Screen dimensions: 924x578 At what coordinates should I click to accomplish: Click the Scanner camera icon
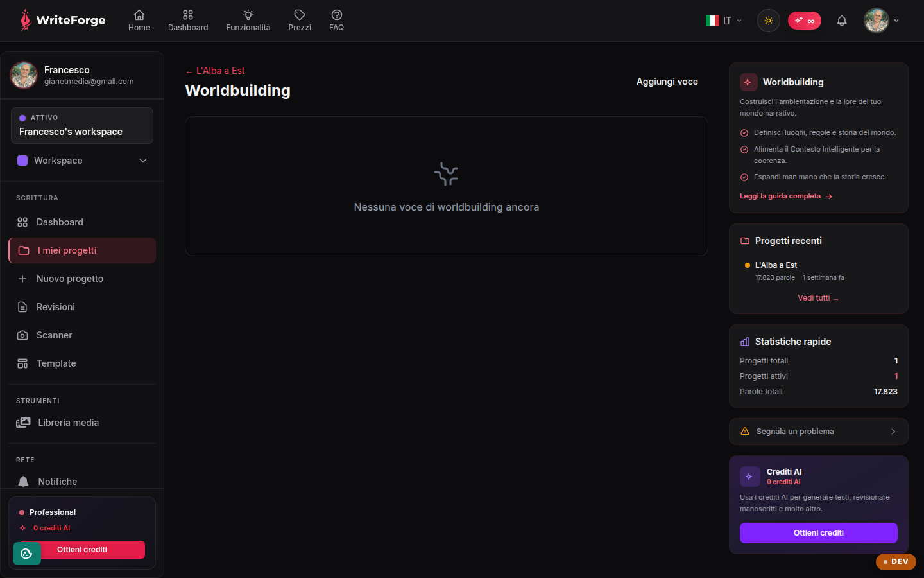tap(22, 335)
